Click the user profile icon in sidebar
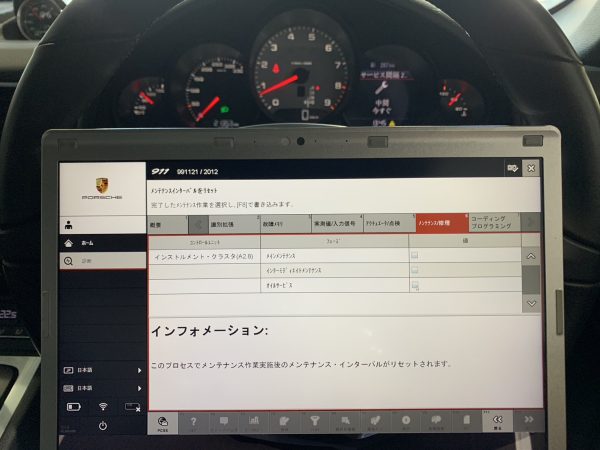600x450 pixels. tap(69, 225)
